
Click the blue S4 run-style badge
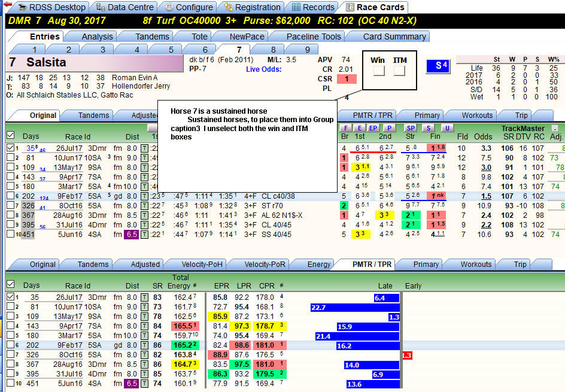[438, 66]
